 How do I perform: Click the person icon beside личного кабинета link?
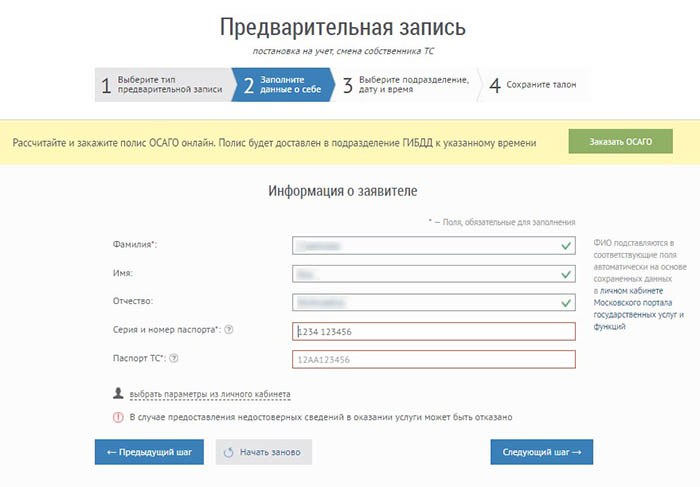tap(118, 393)
